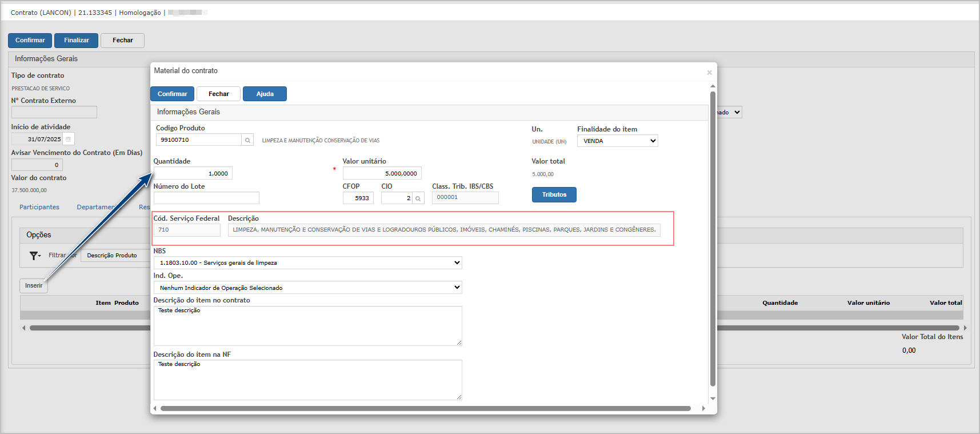Click the dialog scrollbar up arrow

[x=713, y=86]
